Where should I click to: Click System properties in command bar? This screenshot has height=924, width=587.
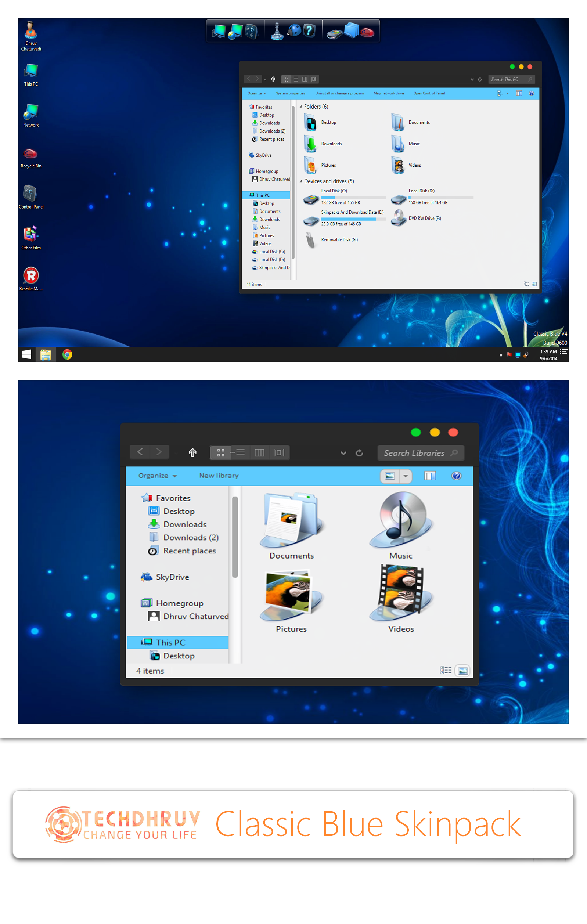(291, 93)
